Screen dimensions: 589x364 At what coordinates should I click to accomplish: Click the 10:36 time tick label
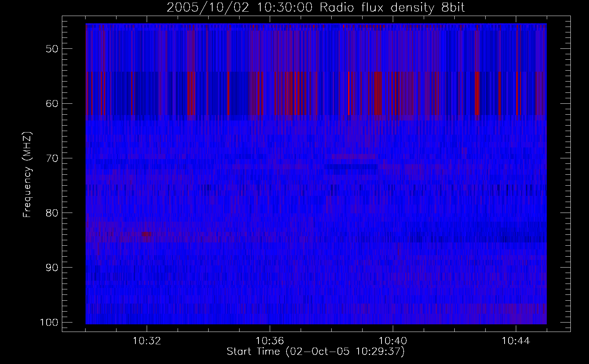[x=270, y=341]
